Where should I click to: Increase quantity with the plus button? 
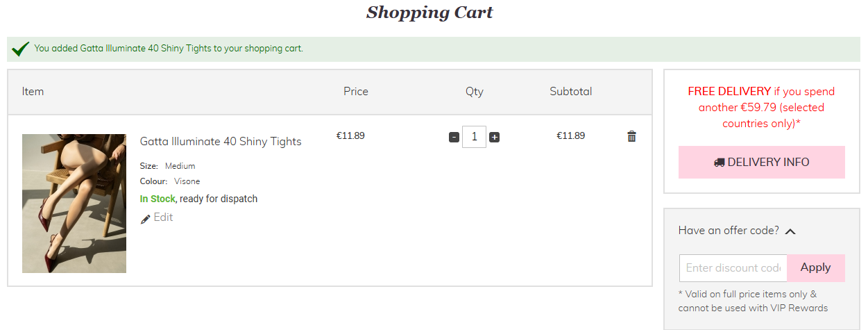(x=494, y=137)
